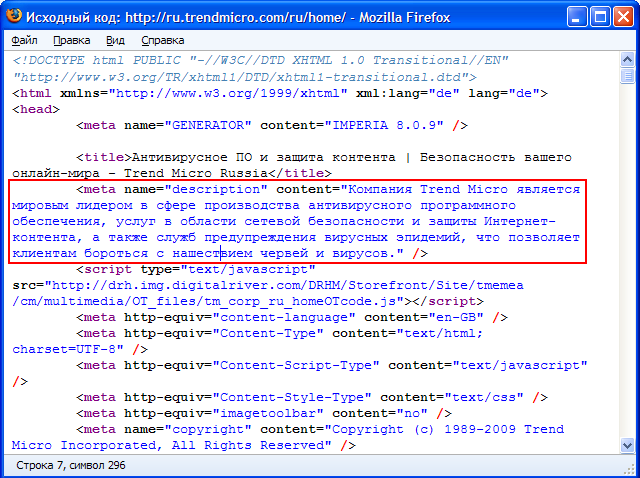Click the scrollbar up arrow
This screenshot has height=478, width=640.
(x=627, y=60)
